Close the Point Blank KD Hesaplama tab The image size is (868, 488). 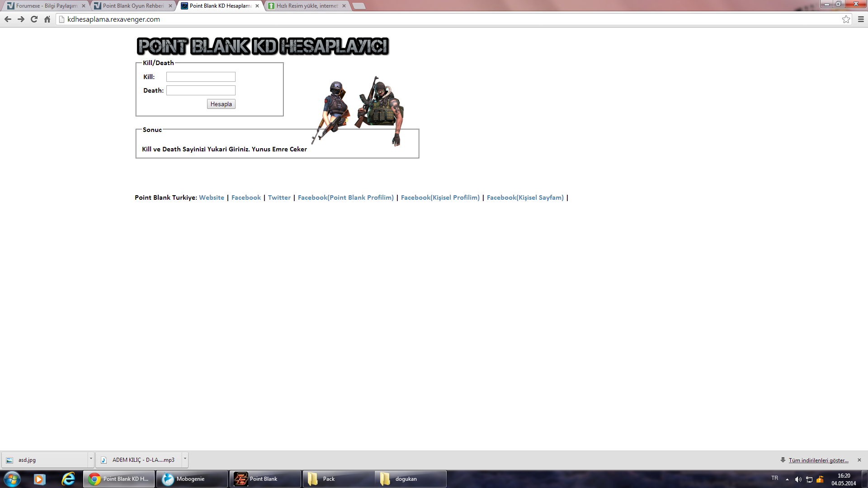[257, 6]
